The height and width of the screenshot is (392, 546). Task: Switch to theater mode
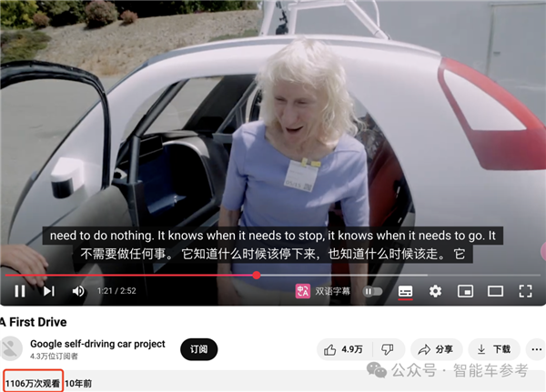coord(495,291)
